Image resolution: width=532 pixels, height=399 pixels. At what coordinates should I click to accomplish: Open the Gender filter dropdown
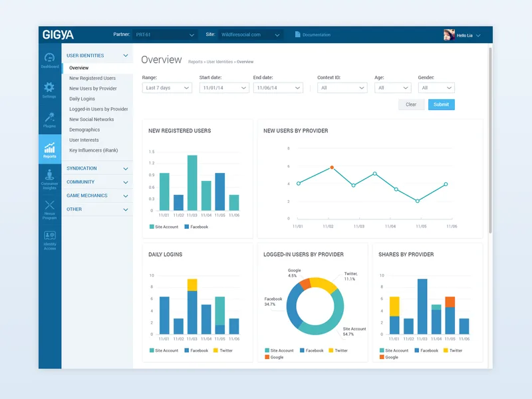click(436, 88)
